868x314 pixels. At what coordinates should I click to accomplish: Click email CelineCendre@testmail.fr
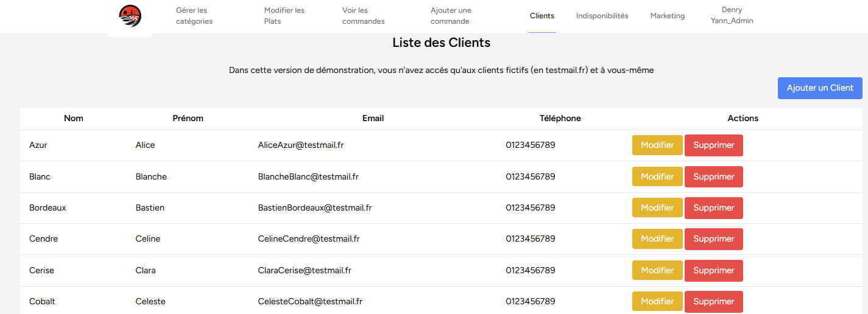(x=309, y=239)
